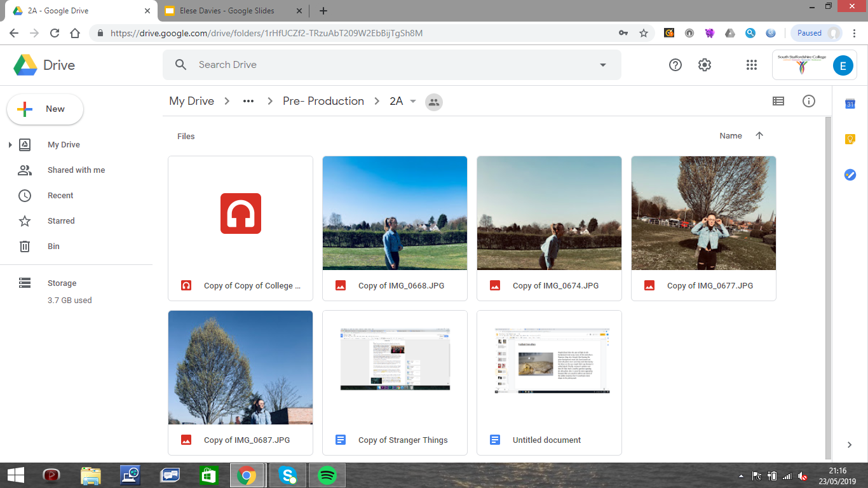Expand My Drive tree in sidebar
The image size is (868, 488).
click(10, 145)
